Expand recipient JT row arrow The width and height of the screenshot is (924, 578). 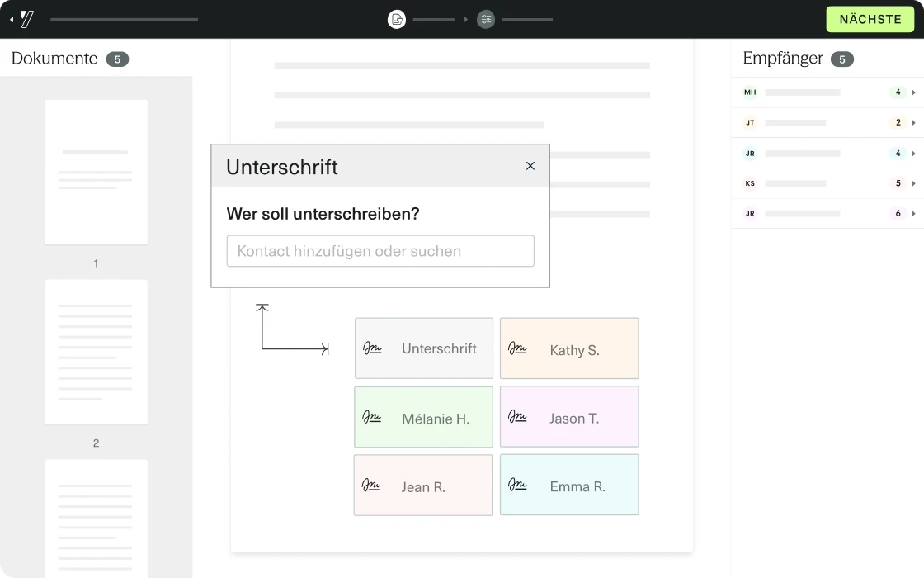[913, 123]
